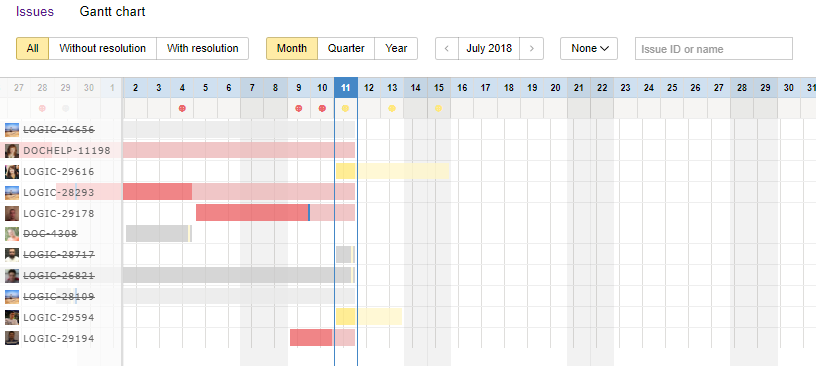816x366 pixels.
Task: Select the Without resolution filter
Action: coord(103,48)
